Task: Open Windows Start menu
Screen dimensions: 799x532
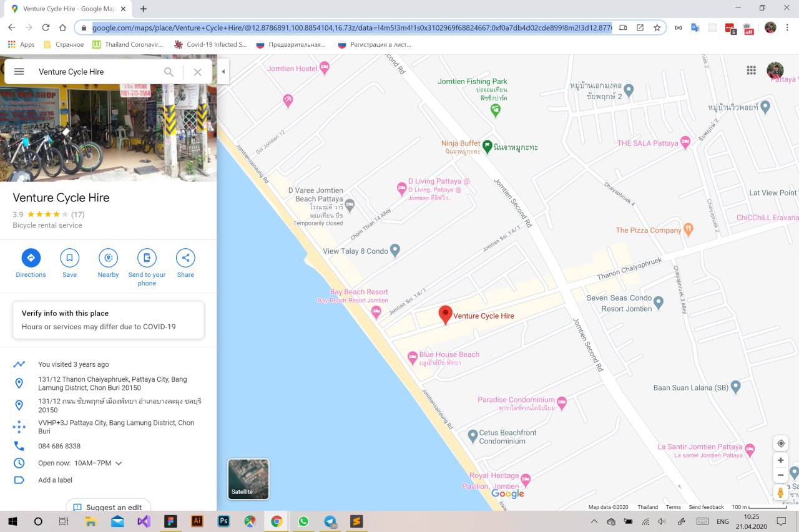Action: (12, 521)
